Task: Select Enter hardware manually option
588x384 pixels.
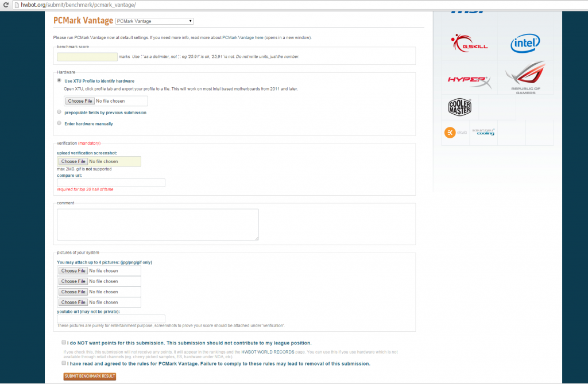Action: pos(59,123)
